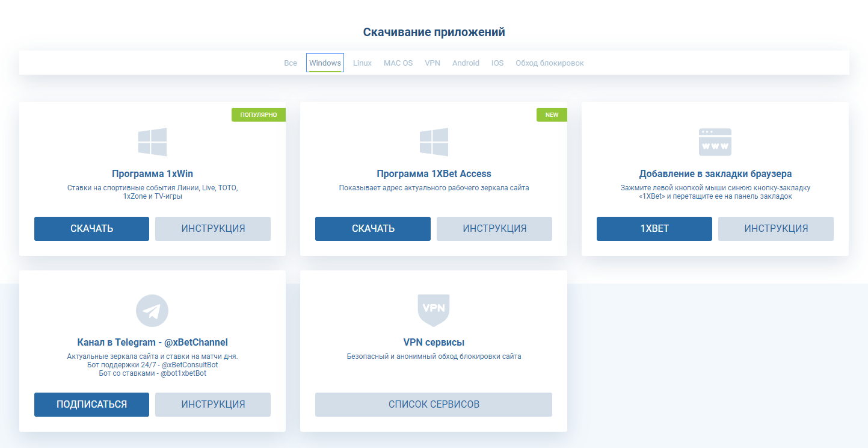Click ПОДПИСАТЬСЯ for the Telegram channel

91,405
